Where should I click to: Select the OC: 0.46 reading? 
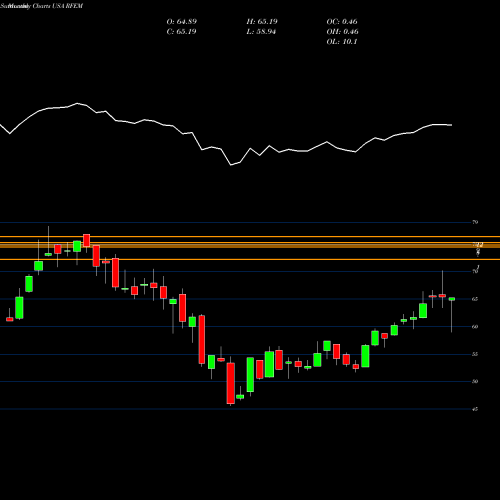342,22
